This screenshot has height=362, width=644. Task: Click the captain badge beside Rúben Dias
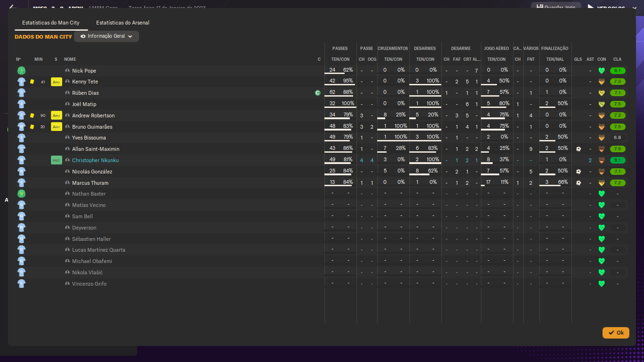(x=318, y=93)
